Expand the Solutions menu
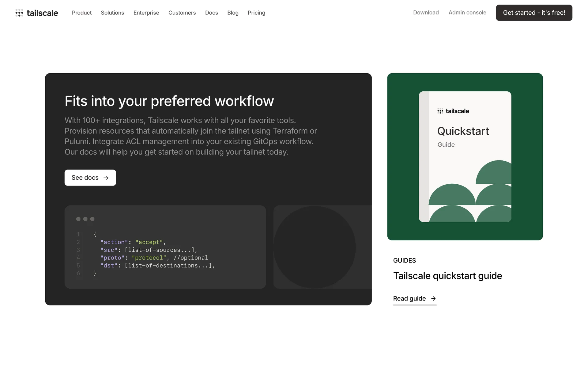Viewport: 588px width, 368px height. pyautogui.click(x=112, y=13)
